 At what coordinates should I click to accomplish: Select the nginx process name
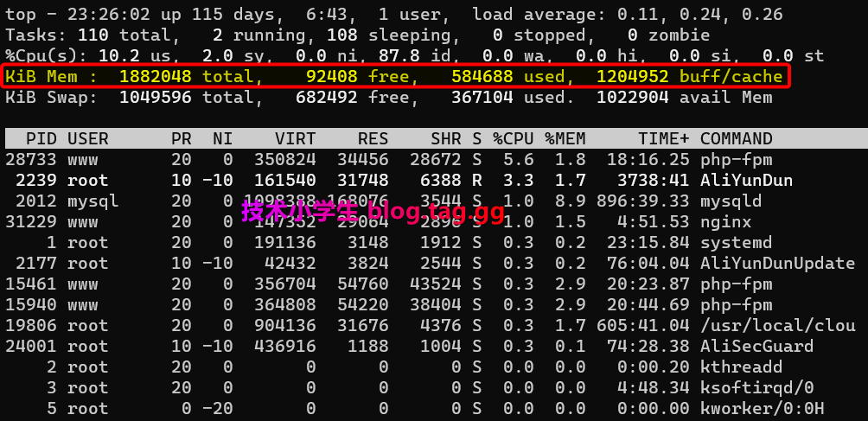pos(725,221)
